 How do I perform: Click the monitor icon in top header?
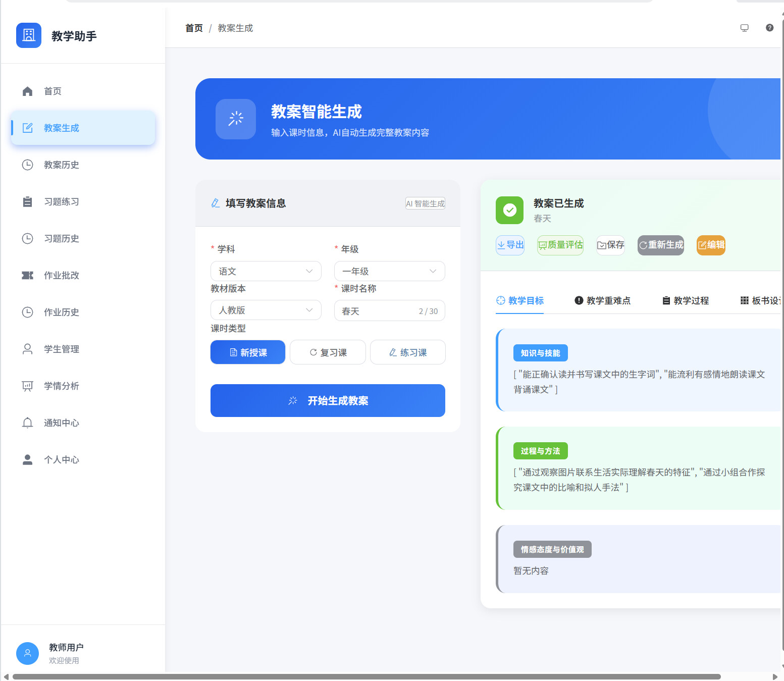tap(744, 28)
